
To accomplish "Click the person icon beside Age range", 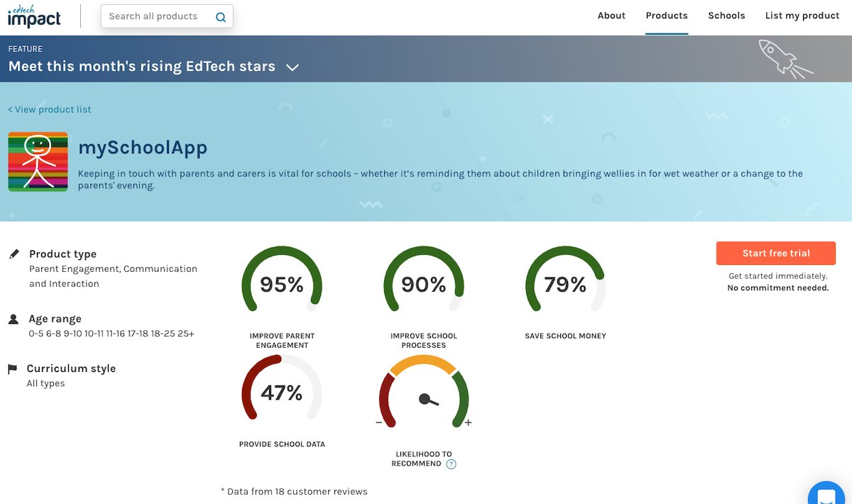I will (x=13, y=319).
